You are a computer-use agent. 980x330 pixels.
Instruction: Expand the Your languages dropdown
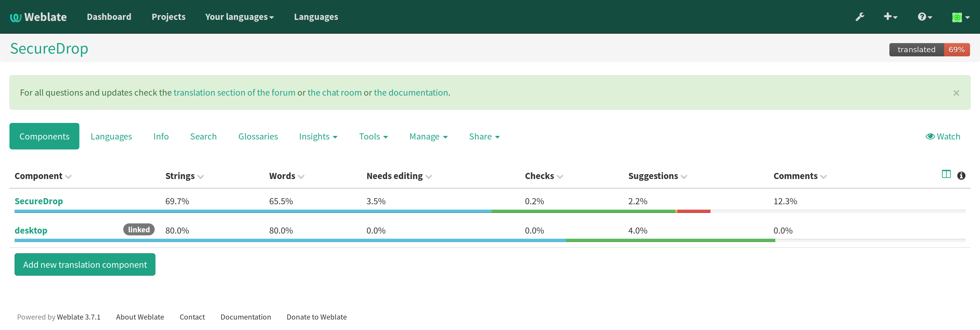click(239, 17)
